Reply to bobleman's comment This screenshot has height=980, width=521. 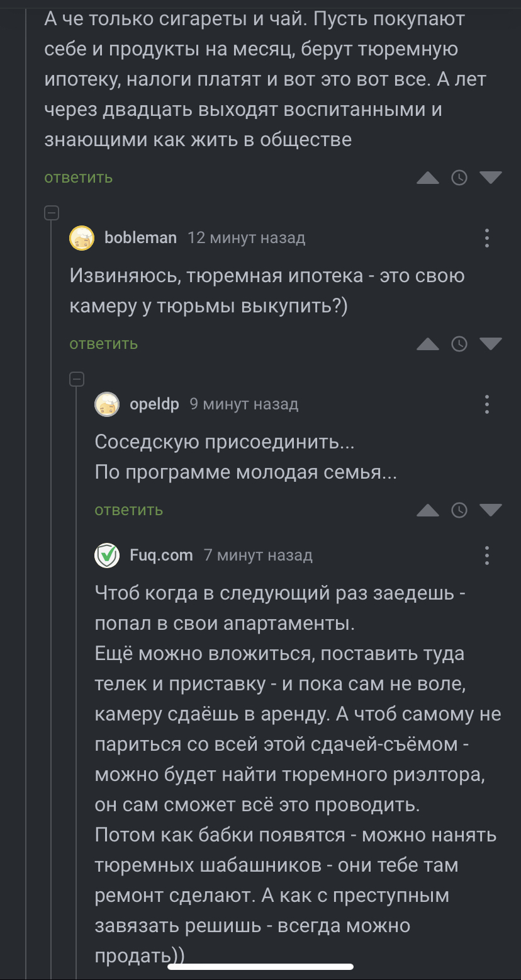(104, 344)
